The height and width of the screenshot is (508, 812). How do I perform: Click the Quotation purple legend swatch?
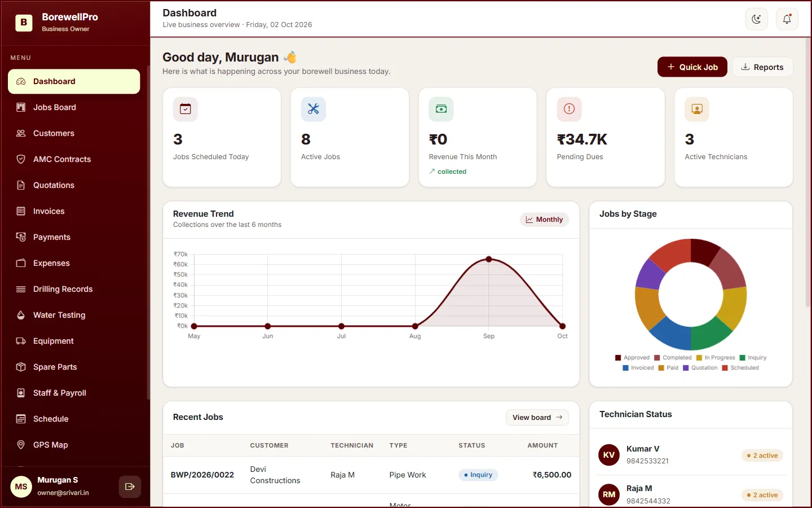point(686,368)
